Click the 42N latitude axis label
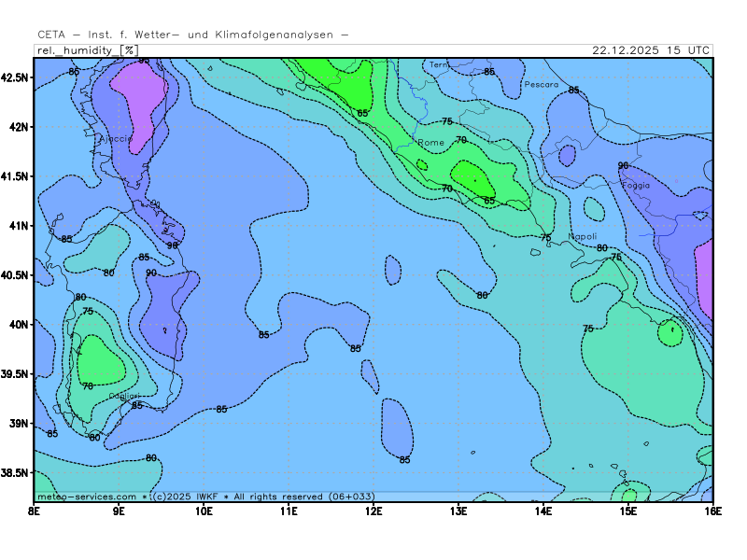747x560 pixels. (x=19, y=126)
